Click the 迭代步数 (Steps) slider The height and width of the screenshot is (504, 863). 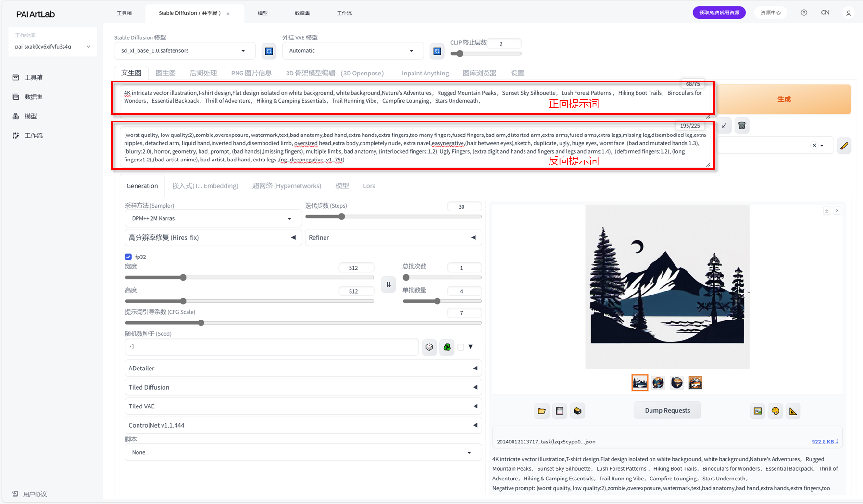pos(393,217)
